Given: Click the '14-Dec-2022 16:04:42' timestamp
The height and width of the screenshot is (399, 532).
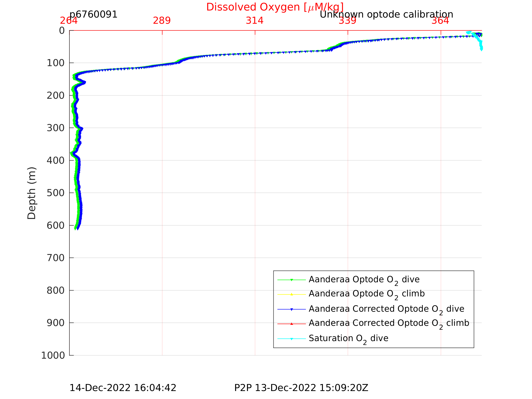Looking at the screenshot, I should click(x=123, y=388).
